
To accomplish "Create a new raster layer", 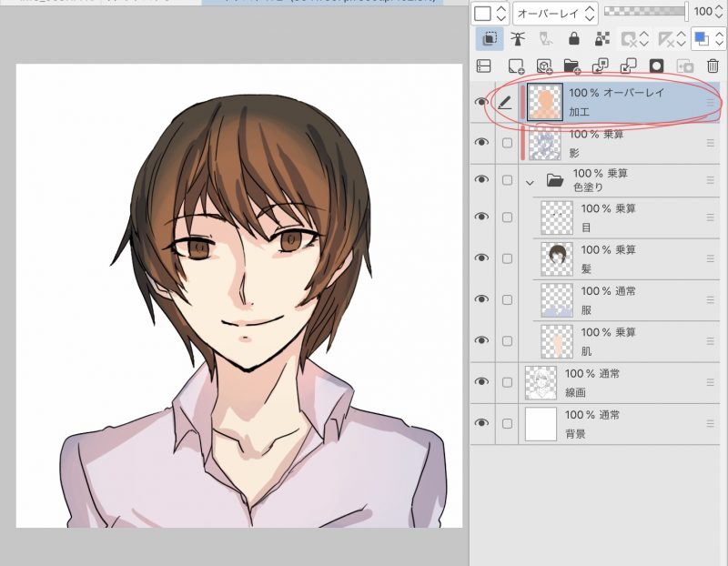I will 516,66.
